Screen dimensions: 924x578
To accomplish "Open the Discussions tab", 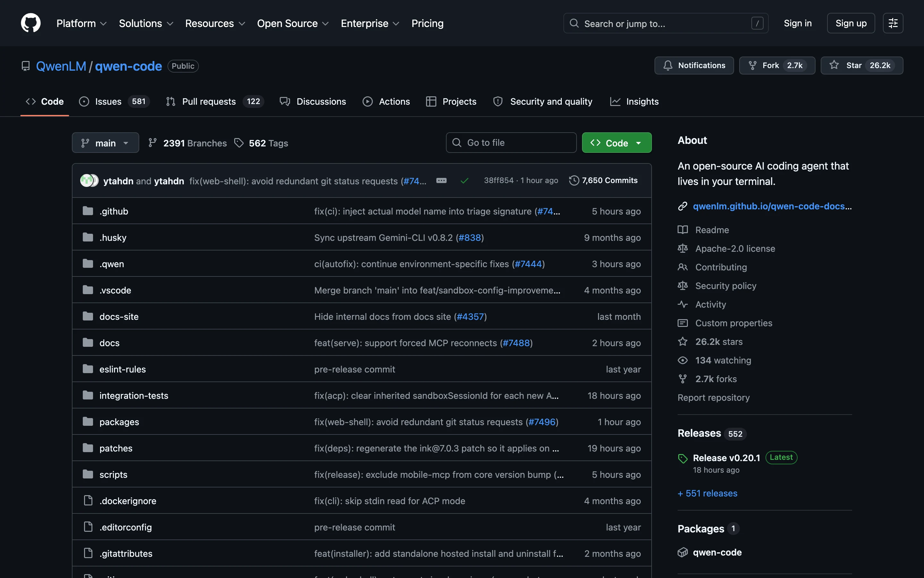I will (x=313, y=101).
